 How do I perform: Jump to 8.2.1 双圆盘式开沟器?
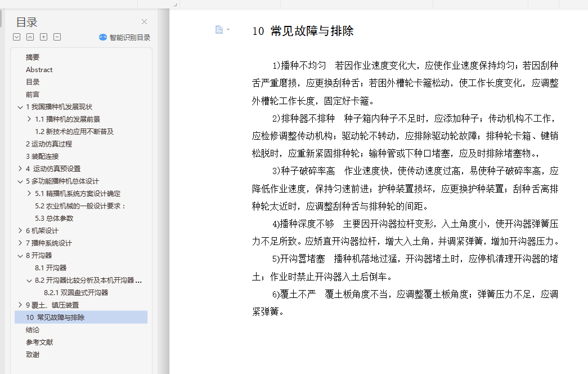pos(76,292)
